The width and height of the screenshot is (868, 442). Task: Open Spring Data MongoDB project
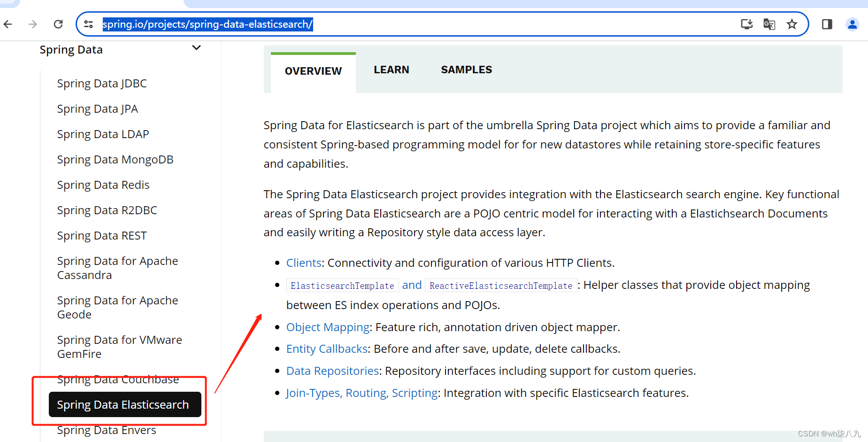pos(115,160)
